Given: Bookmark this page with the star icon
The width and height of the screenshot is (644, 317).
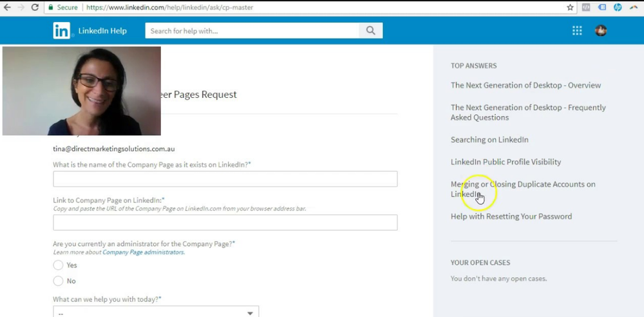Looking at the screenshot, I should click(x=570, y=7).
